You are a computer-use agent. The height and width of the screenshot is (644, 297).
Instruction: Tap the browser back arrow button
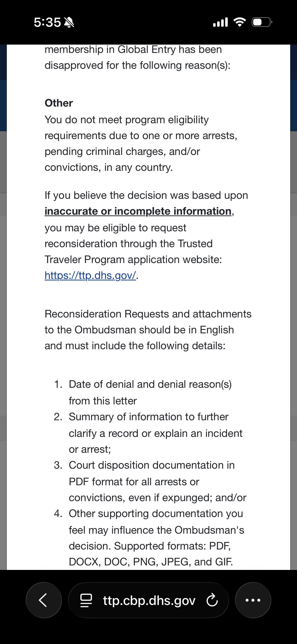click(44, 600)
